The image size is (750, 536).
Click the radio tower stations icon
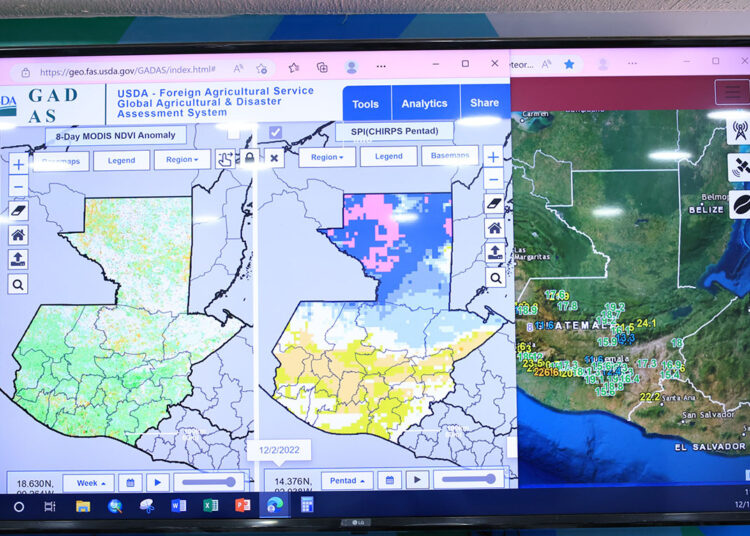coord(740,130)
